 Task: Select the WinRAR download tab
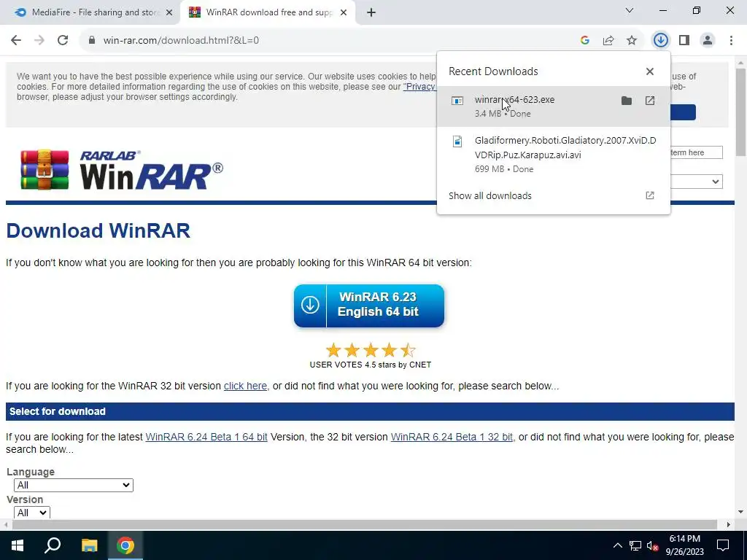268,12
